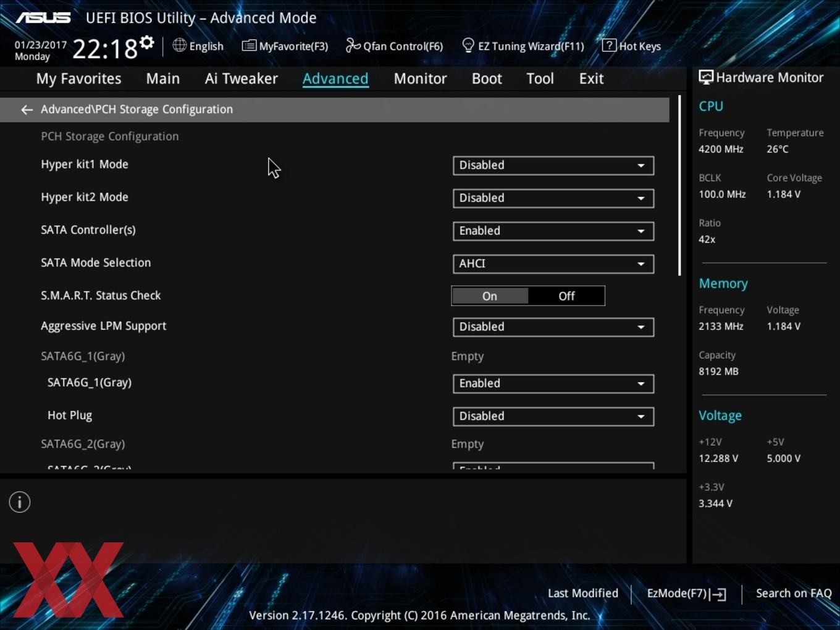The image size is (840, 630).
Task: Open the Hyper kit1 Mode dropdown
Action: pos(553,166)
